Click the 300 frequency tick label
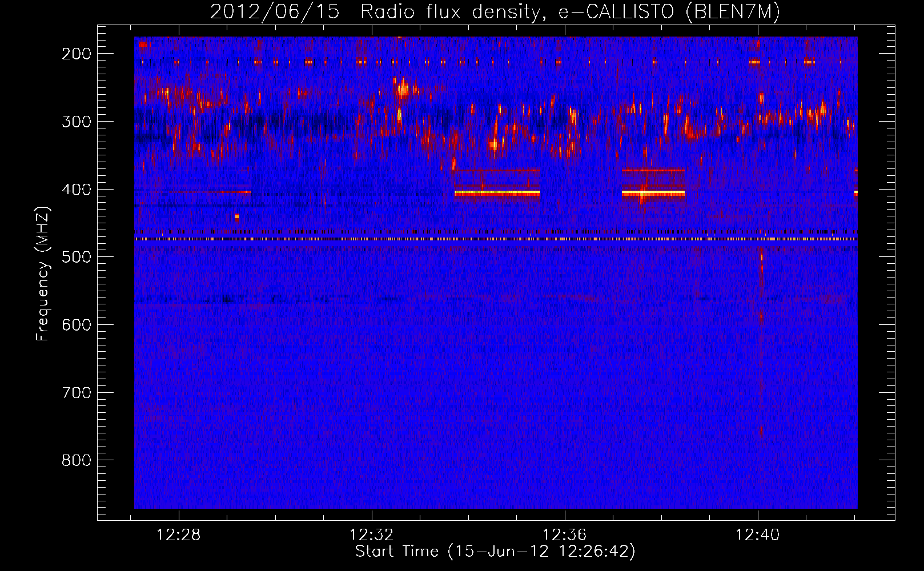This screenshot has height=571, width=924. tap(77, 122)
